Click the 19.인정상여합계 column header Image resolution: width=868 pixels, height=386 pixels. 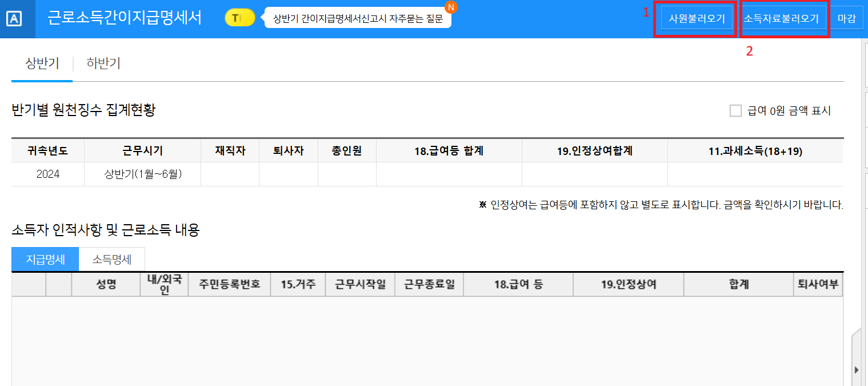[x=595, y=151]
